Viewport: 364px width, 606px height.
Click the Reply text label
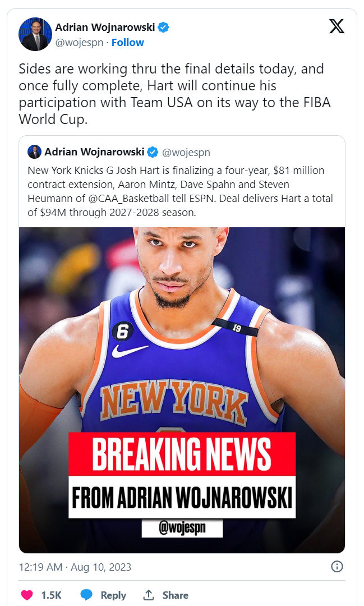pyautogui.click(x=113, y=595)
